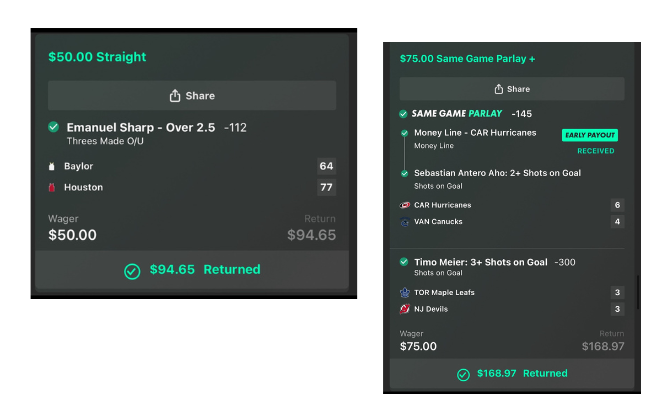
Task: Click the checkmark beside $94.65 Returned
Action: click(132, 270)
